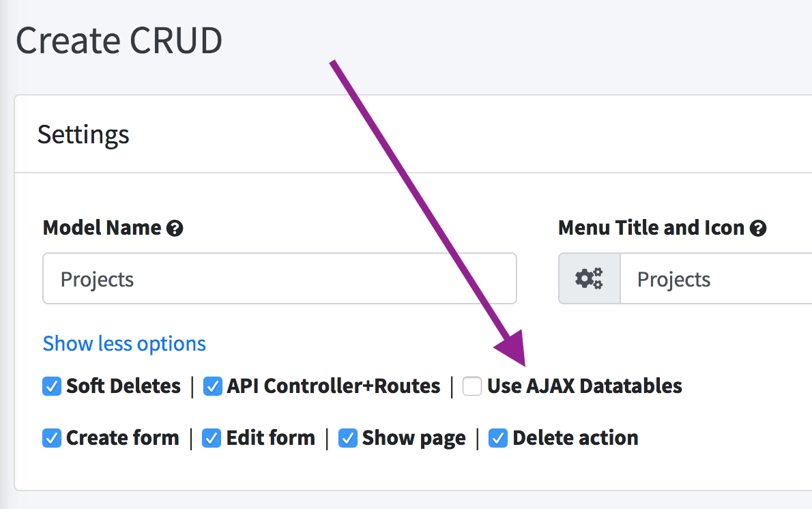Turn off the Edit form checkbox
Screen dimensions: 812x509
point(212,438)
